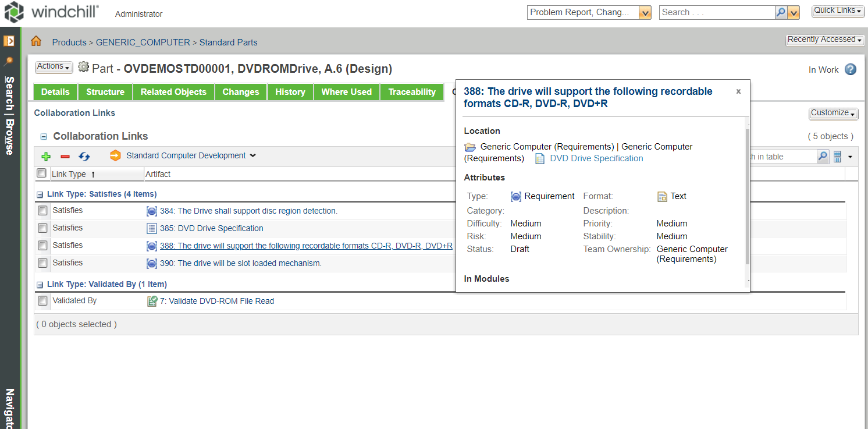Viewport: 868px width, 429px height.
Task: Switch to the Structure tab
Action: click(105, 92)
